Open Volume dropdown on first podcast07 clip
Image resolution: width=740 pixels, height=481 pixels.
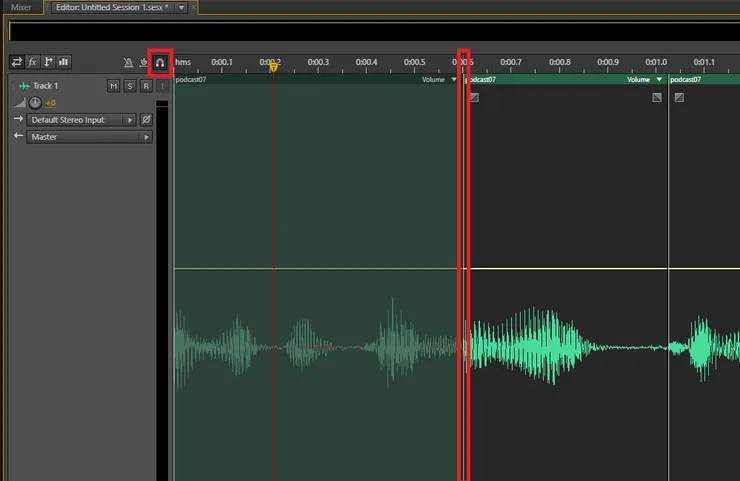click(x=453, y=80)
